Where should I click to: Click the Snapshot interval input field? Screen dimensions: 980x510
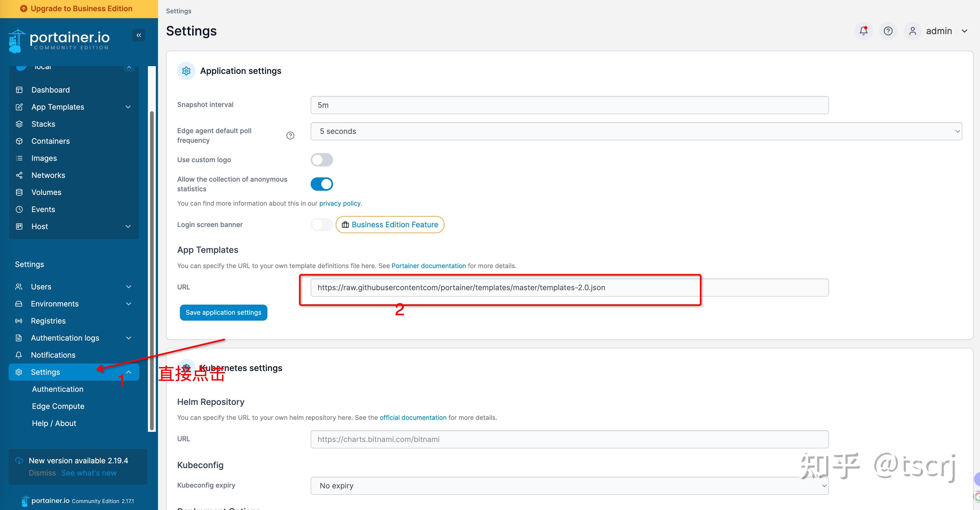pos(570,105)
